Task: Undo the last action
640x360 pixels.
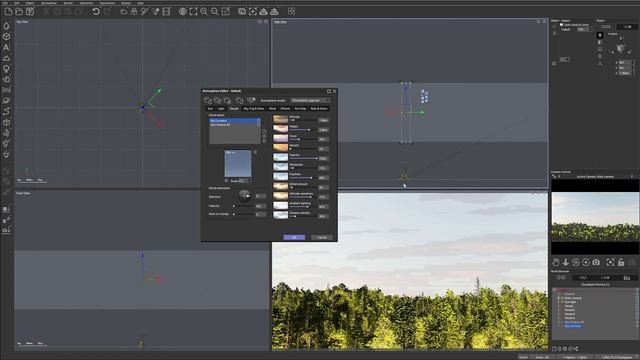Action: point(96,11)
